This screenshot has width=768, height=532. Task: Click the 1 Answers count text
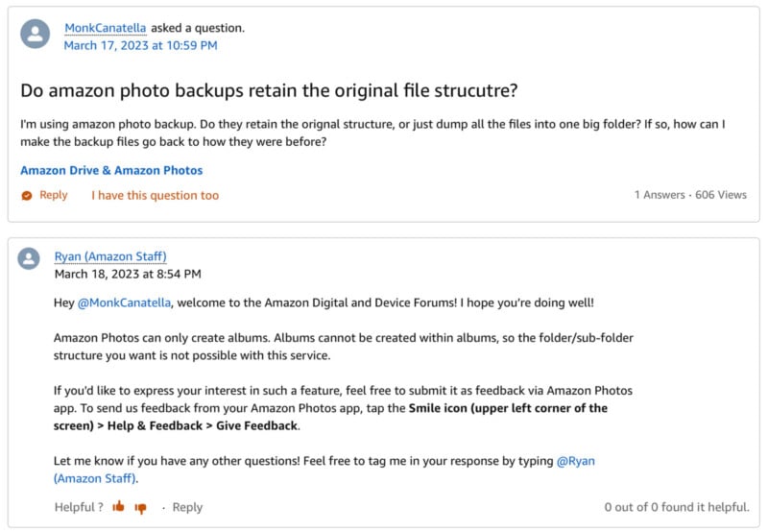(660, 195)
